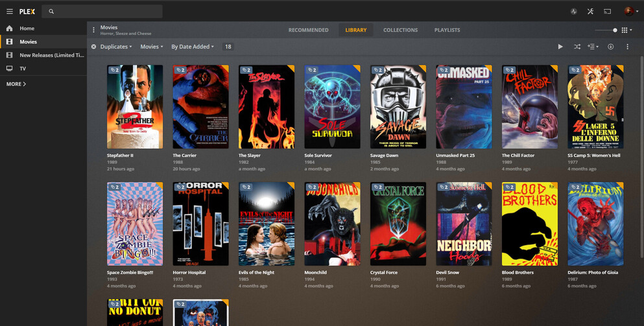Click the TV monitor icon in sidebar
The image size is (644, 326).
[x=10, y=69]
